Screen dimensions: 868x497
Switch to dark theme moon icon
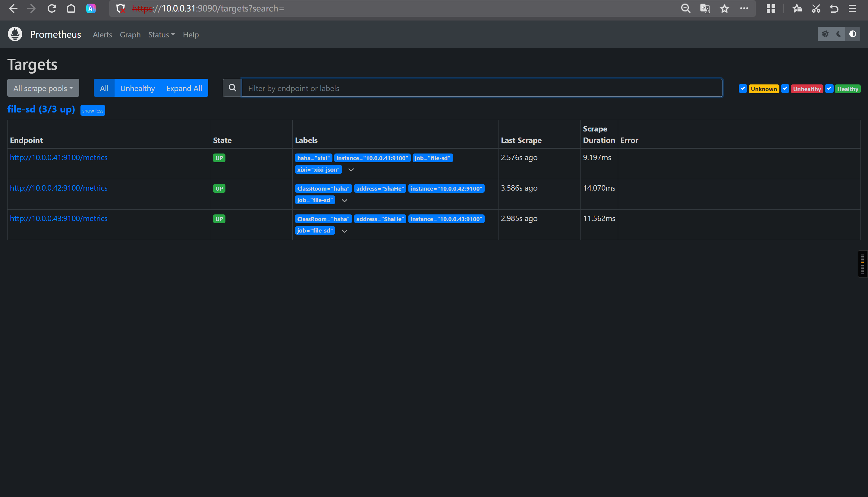click(839, 34)
